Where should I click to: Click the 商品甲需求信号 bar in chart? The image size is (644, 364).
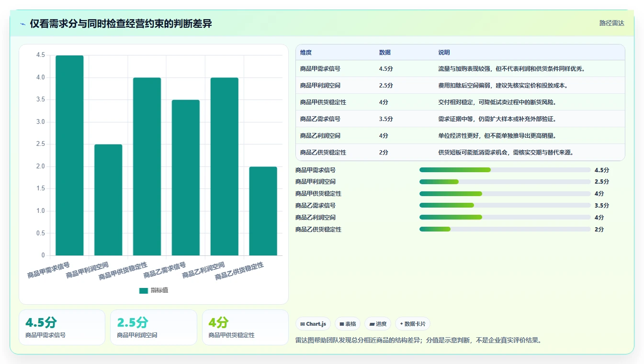69,155
